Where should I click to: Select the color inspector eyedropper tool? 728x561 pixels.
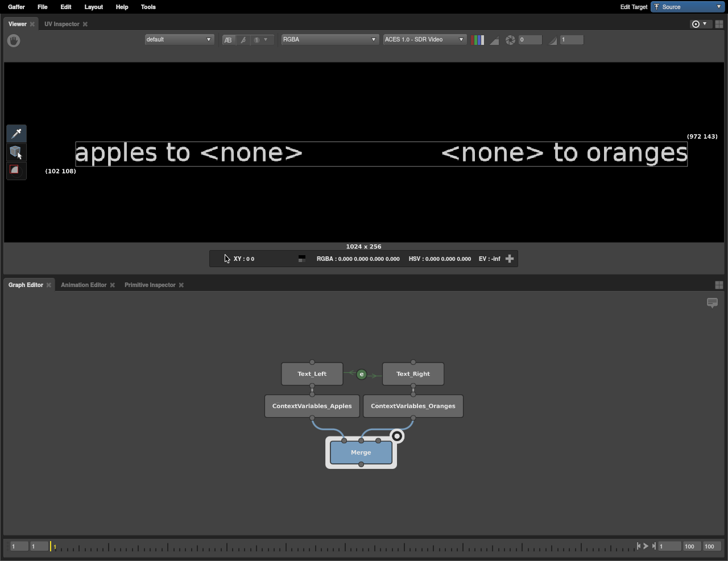point(16,134)
